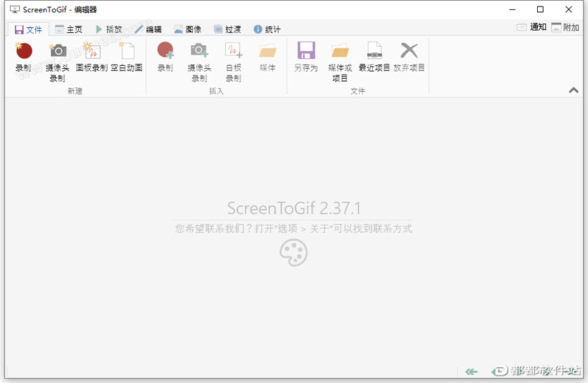Click the green double-arrow in status bar
The height and width of the screenshot is (383, 588).
pos(471,372)
